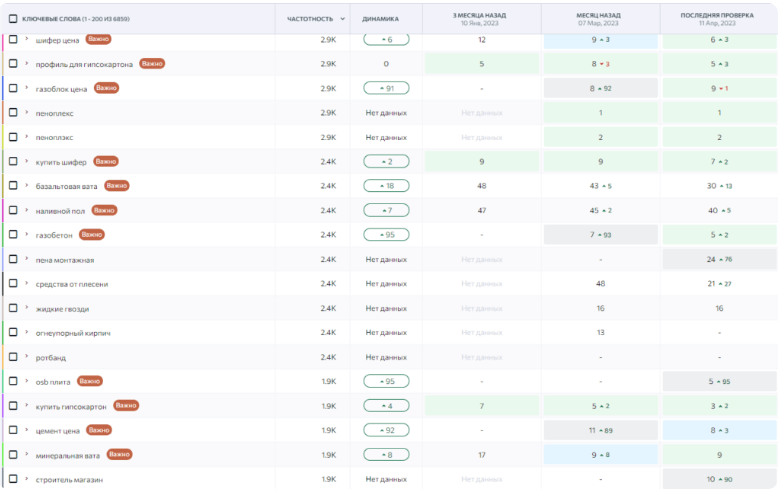Expand the 'шифер цена' keyword row
This screenshot has height=501, width=783.
(x=27, y=39)
